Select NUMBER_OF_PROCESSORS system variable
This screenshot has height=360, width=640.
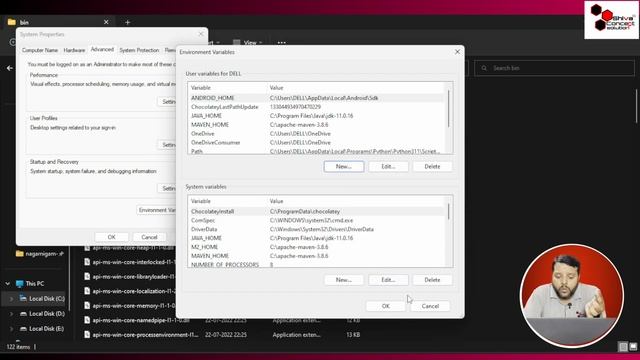[317, 264]
